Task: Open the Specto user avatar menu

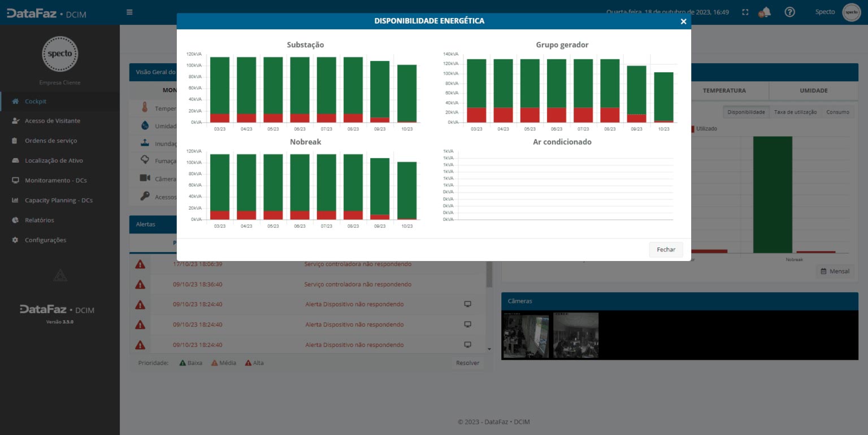Action: [x=851, y=12]
